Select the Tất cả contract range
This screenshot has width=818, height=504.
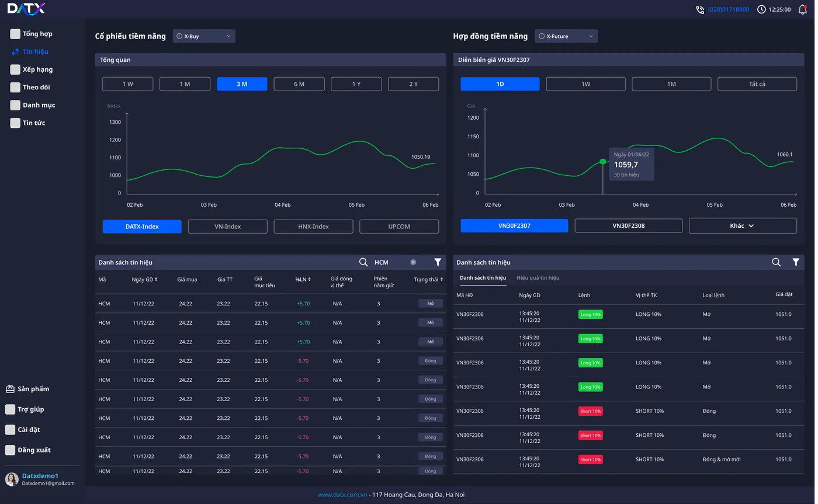click(757, 84)
